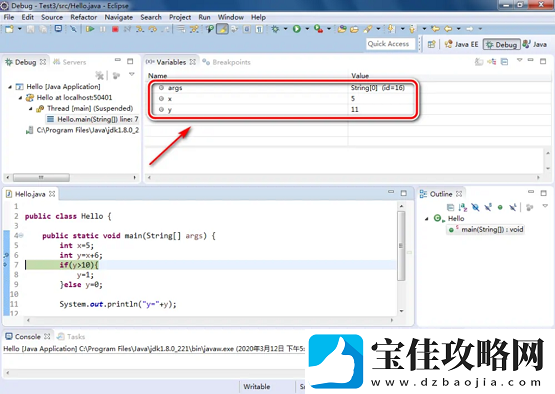Screen dimensions: 555x394
Task: Switch to the Java EE perspective
Action: coord(461,44)
